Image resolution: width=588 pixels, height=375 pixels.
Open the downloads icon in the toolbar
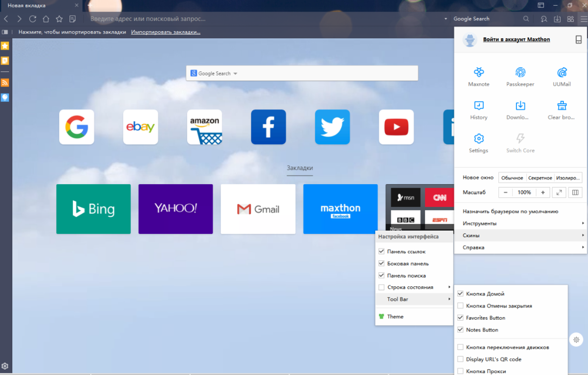tap(557, 19)
